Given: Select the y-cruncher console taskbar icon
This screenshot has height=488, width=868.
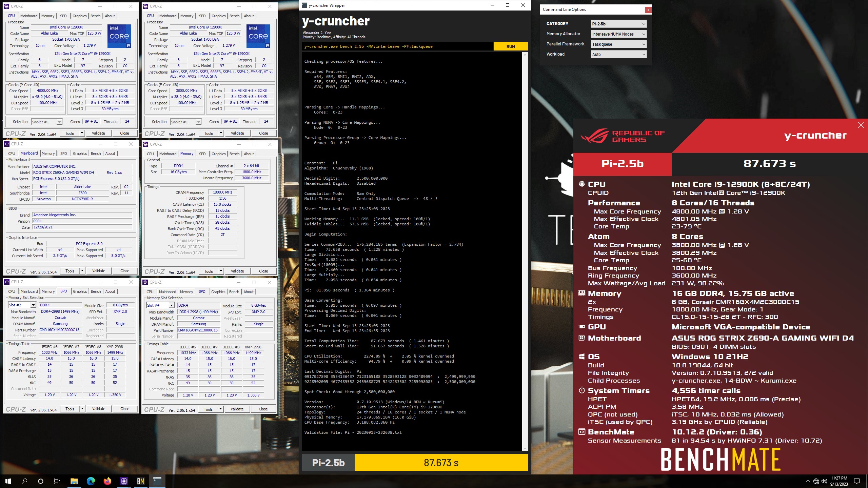Looking at the screenshot, I should (x=157, y=481).
